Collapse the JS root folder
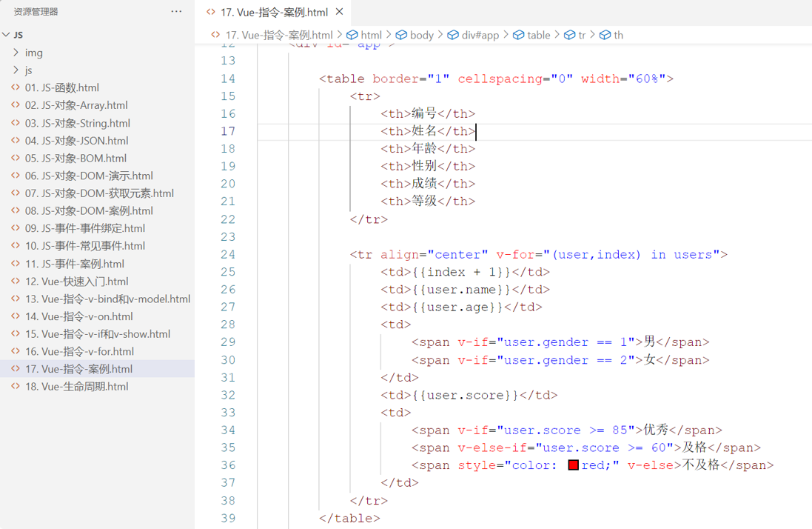 tap(7, 35)
